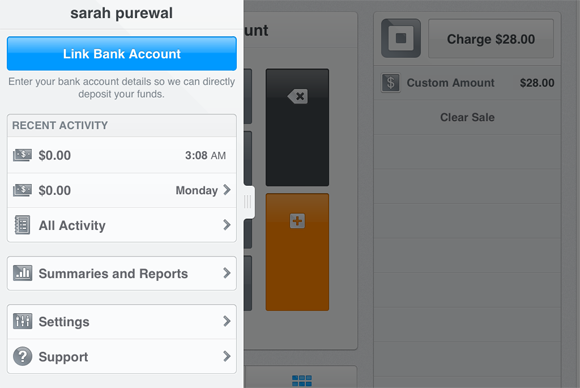Open the Support menu item
Viewport: 580px width, 388px height.
(122, 357)
